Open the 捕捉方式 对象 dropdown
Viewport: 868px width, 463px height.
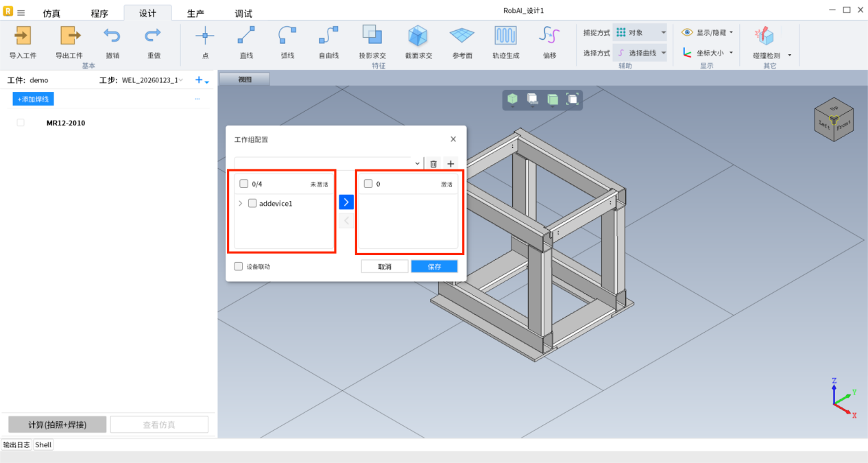pos(639,32)
